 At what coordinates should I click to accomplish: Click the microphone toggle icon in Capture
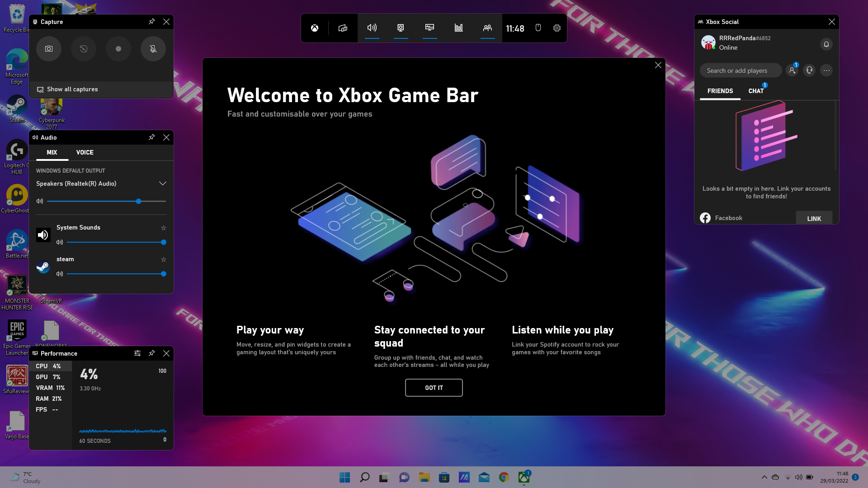pos(153,49)
